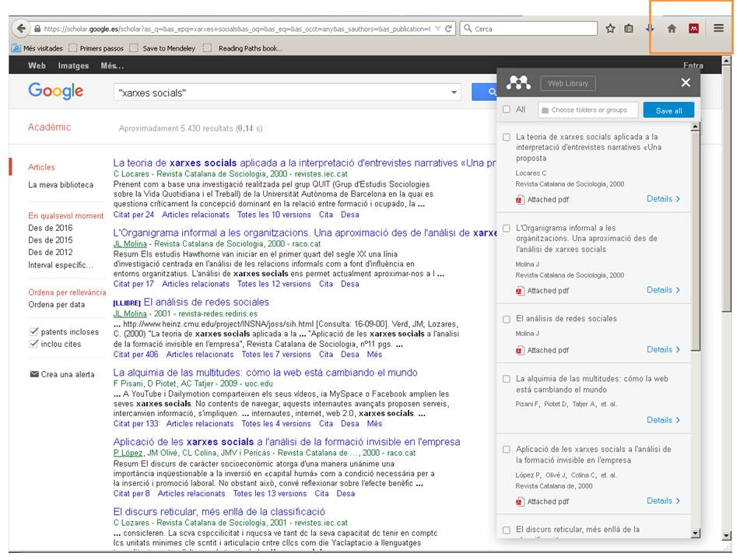Open the El discurs reticular result title
The image size is (747, 560).
click(x=219, y=512)
